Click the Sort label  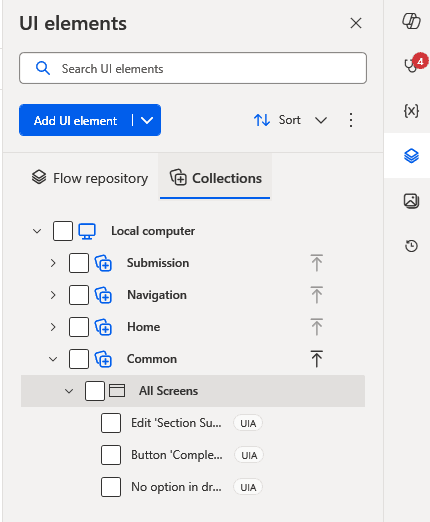pyautogui.click(x=289, y=120)
